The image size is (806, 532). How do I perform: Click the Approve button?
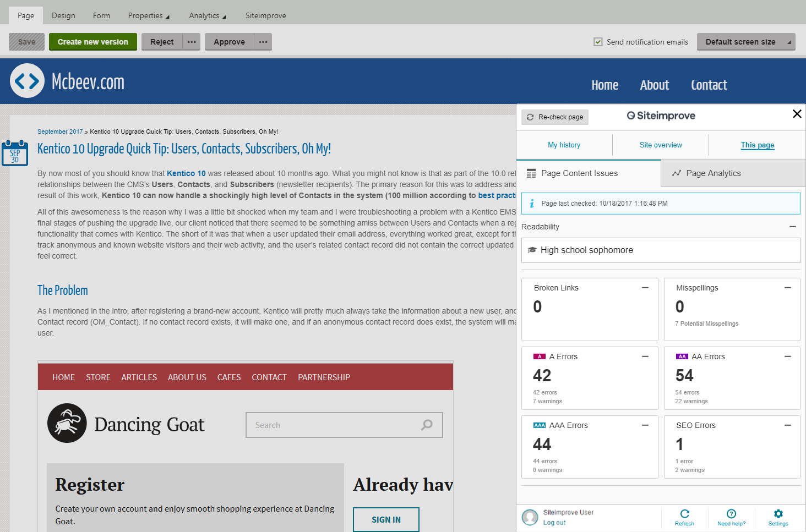[x=229, y=42]
